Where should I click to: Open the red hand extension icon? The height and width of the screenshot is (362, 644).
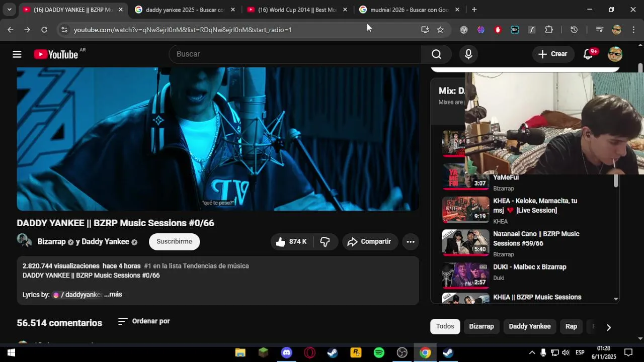(x=498, y=30)
